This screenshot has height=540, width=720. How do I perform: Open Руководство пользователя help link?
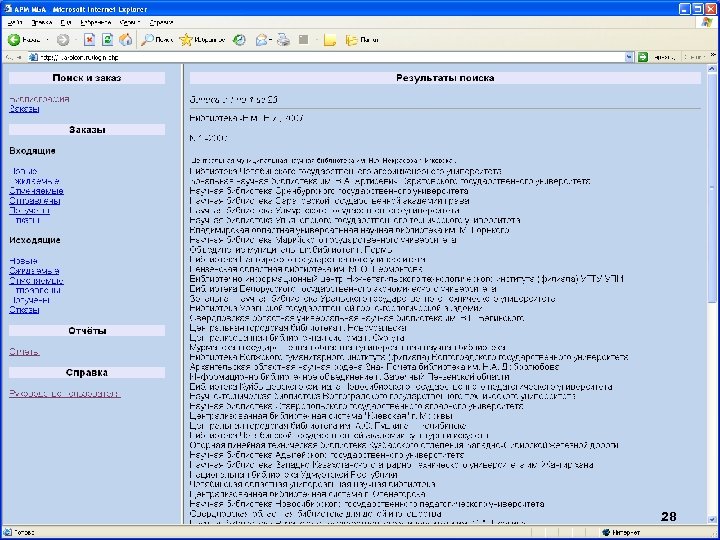[65, 394]
